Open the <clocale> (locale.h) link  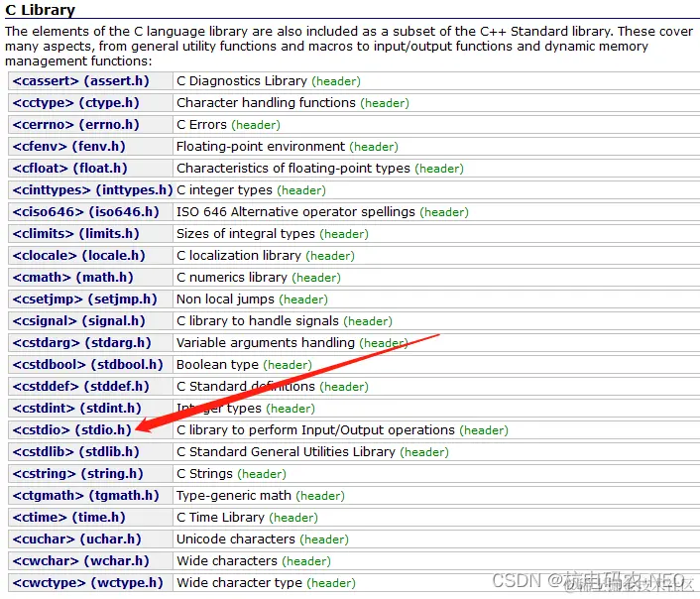click(x=79, y=256)
